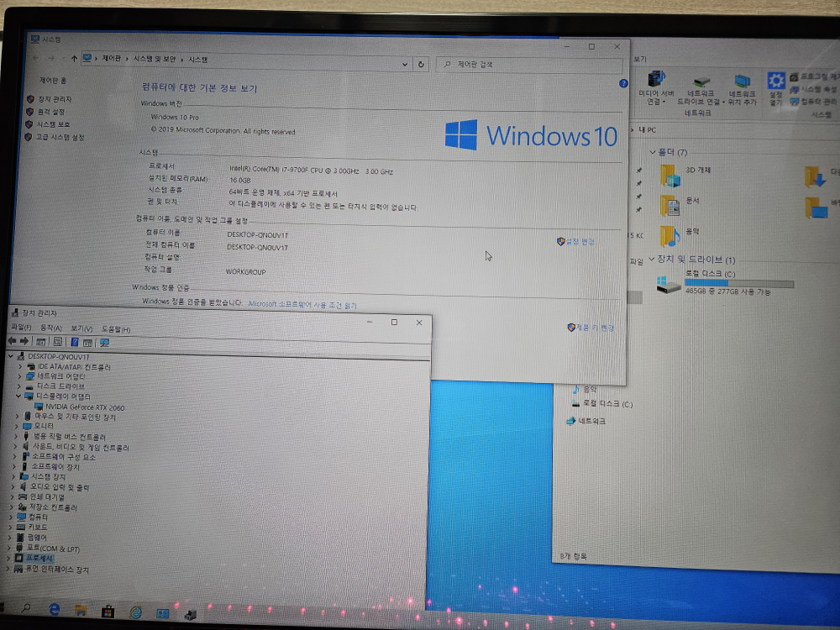Expand 모니터 node
The width and height of the screenshot is (840, 630).
(17, 426)
